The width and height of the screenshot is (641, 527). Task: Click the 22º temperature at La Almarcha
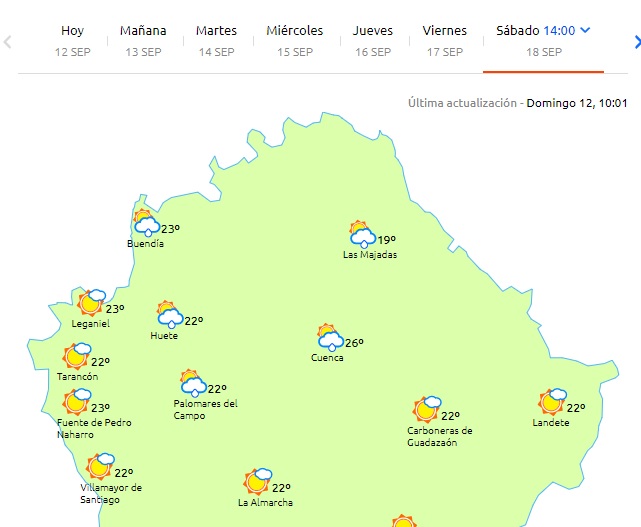(x=281, y=488)
